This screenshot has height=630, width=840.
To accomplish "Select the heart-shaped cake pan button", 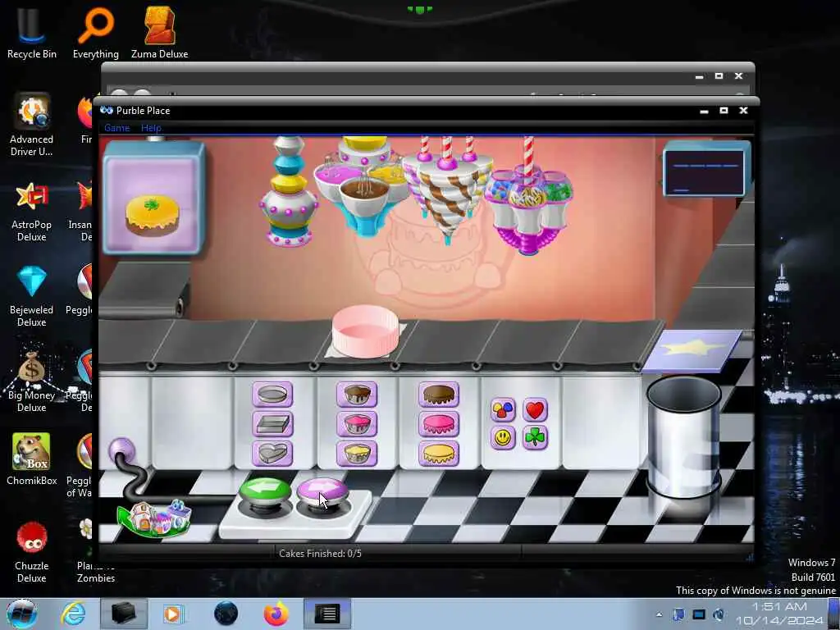I will coord(272,453).
